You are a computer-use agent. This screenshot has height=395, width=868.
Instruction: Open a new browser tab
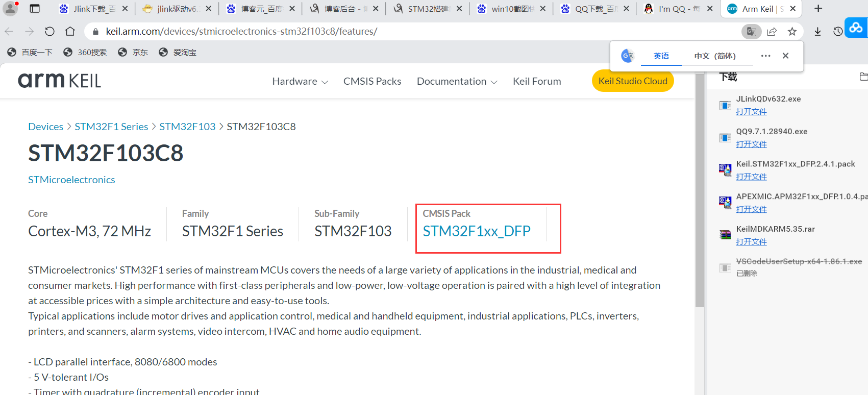pyautogui.click(x=819, y=9)
